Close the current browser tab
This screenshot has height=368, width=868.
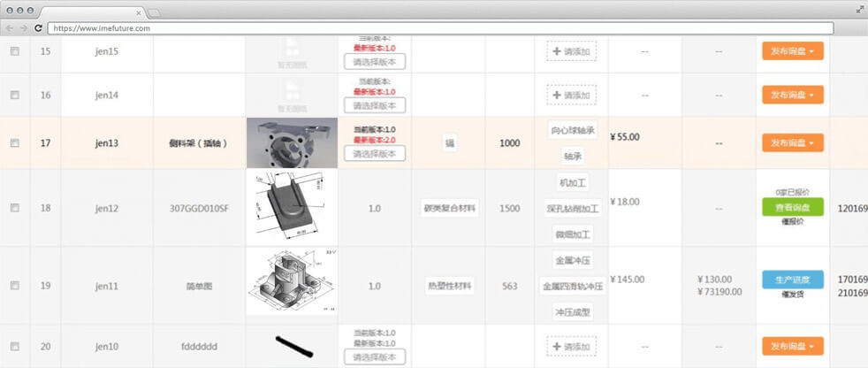pyautogui.click(x=139, y=12)
